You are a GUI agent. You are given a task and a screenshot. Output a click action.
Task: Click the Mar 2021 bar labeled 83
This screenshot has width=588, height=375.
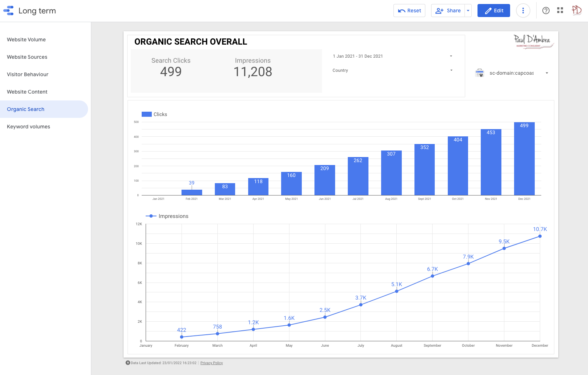pyautogui.click(x=225, y=189)
